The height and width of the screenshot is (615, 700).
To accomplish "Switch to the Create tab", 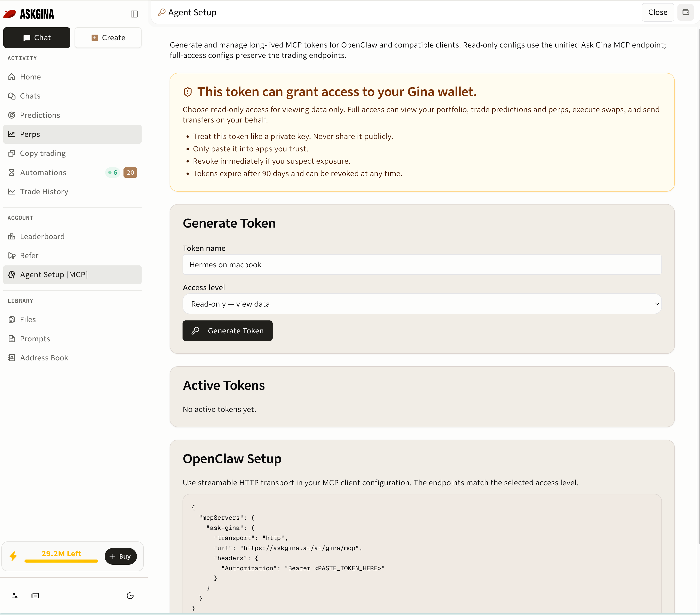I will pos(108,38).
